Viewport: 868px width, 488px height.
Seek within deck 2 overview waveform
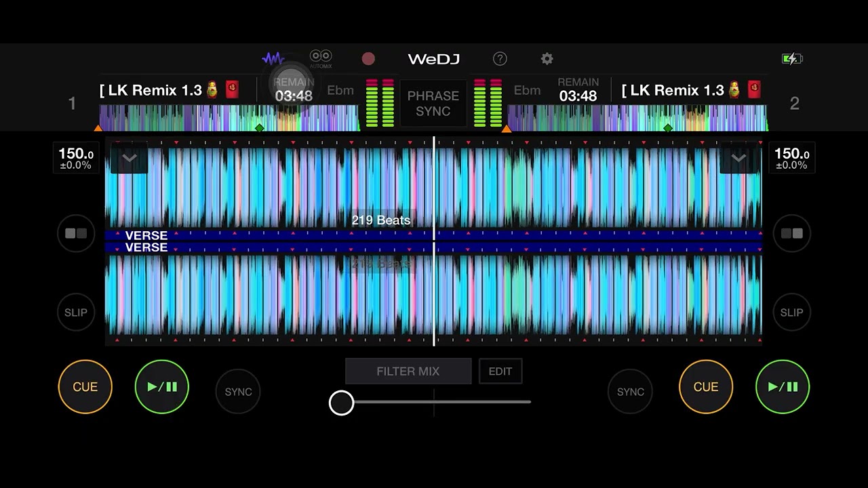pos(637,117)
